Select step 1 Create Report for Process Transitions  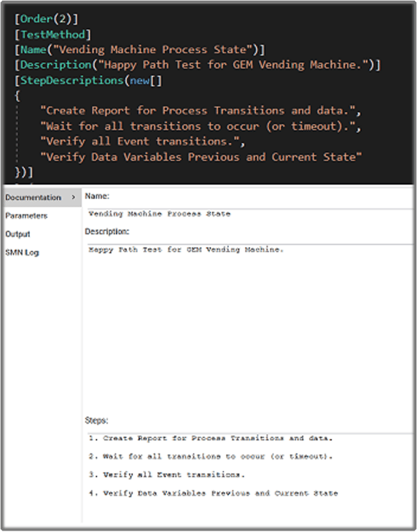(x=211, y=439)
